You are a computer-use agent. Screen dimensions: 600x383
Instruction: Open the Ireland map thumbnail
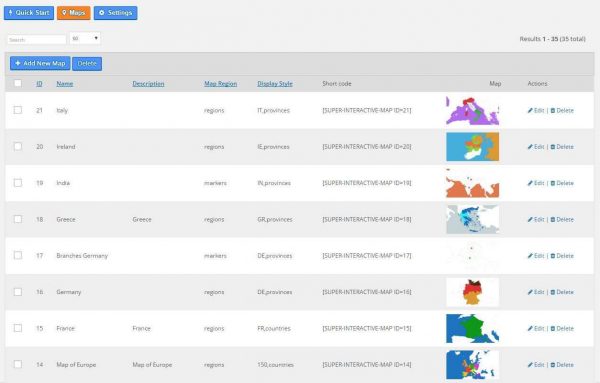[x=473, y=147]
